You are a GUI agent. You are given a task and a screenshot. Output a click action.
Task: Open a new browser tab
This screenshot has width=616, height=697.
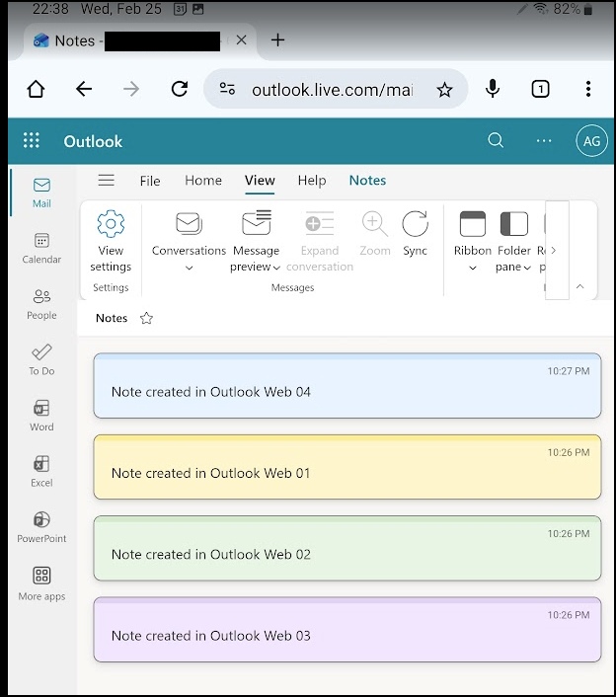[x=277, y=40]
